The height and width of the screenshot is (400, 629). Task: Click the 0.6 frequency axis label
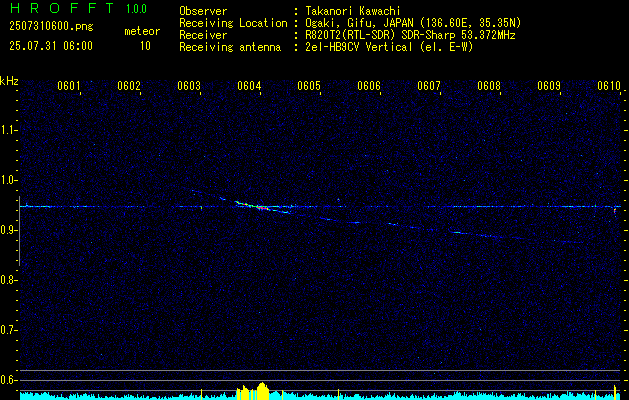pos(8,380)
